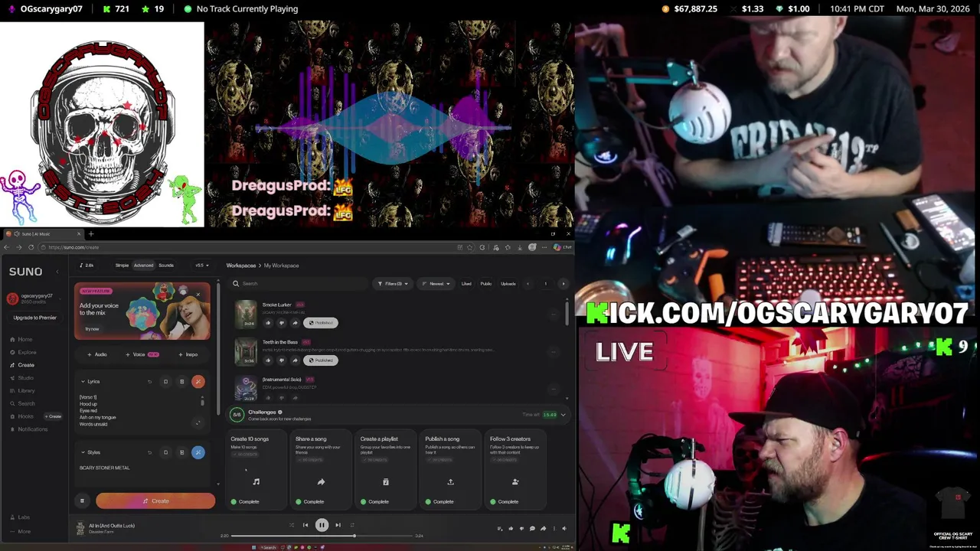Collapse the Challenges panel chevron
980x551 pixels.
click(x=563, y=415)
